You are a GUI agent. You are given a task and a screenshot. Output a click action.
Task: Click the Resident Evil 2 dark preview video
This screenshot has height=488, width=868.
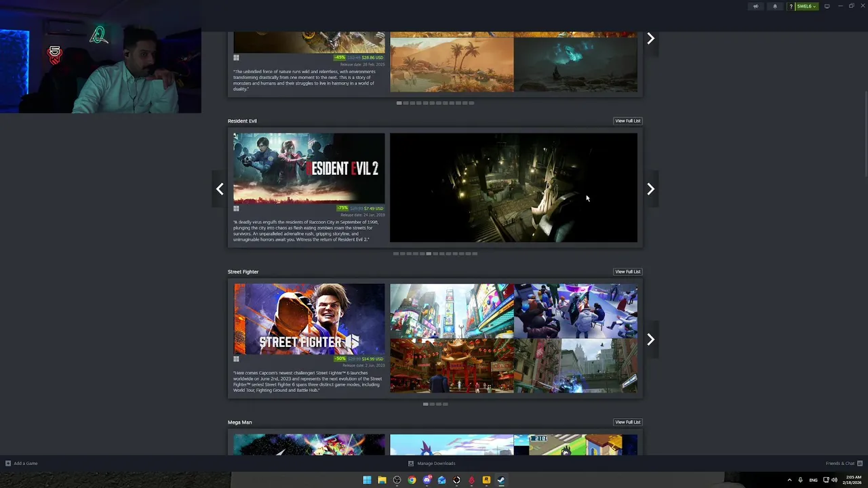(x=513, y=187)
